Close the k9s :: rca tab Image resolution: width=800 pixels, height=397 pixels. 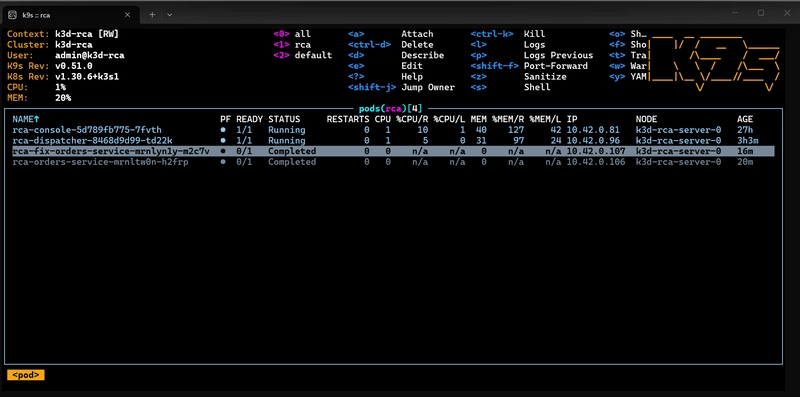point(128,15)
